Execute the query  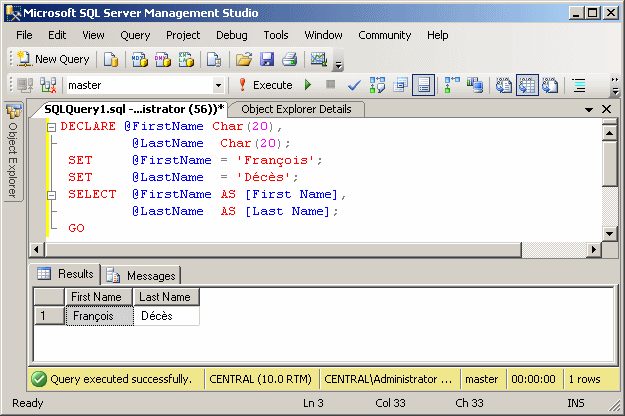tap(265, 85)
